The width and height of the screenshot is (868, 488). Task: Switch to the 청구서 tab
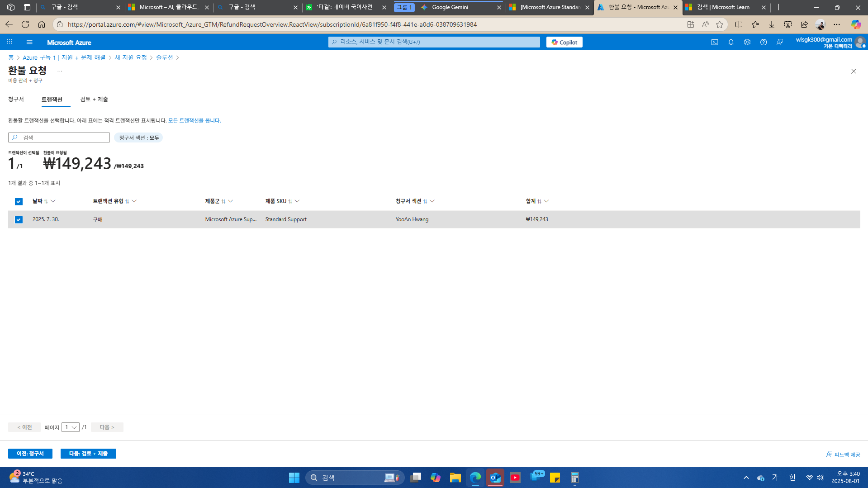[16, 99]
